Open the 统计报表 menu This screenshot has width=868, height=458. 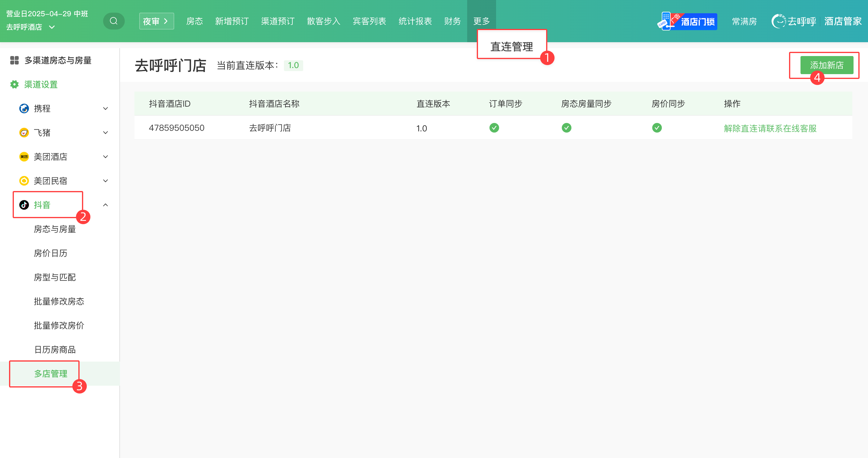(415, 21)
